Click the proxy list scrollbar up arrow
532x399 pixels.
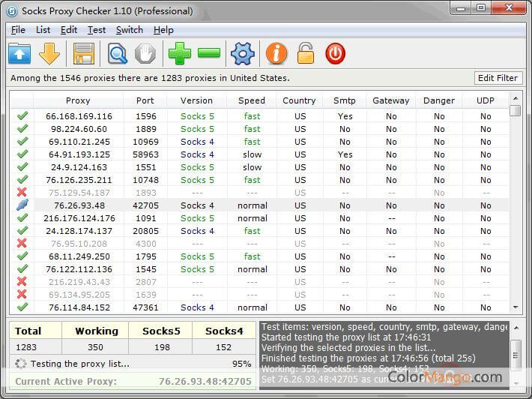click(515, 99)
